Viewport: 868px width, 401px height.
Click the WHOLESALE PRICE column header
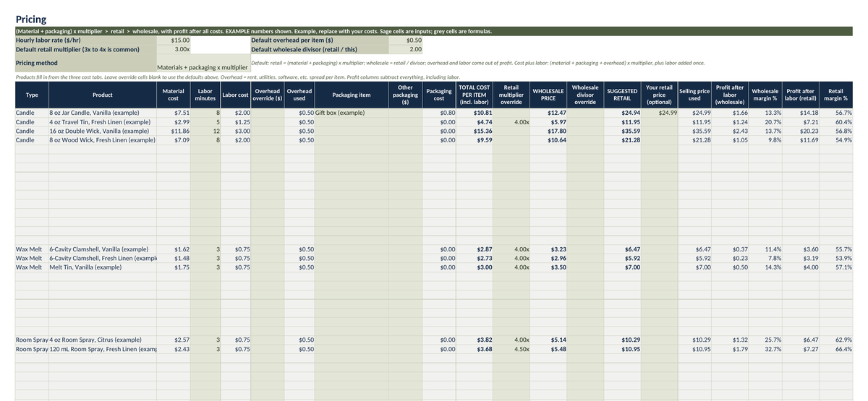pos(548,95)
